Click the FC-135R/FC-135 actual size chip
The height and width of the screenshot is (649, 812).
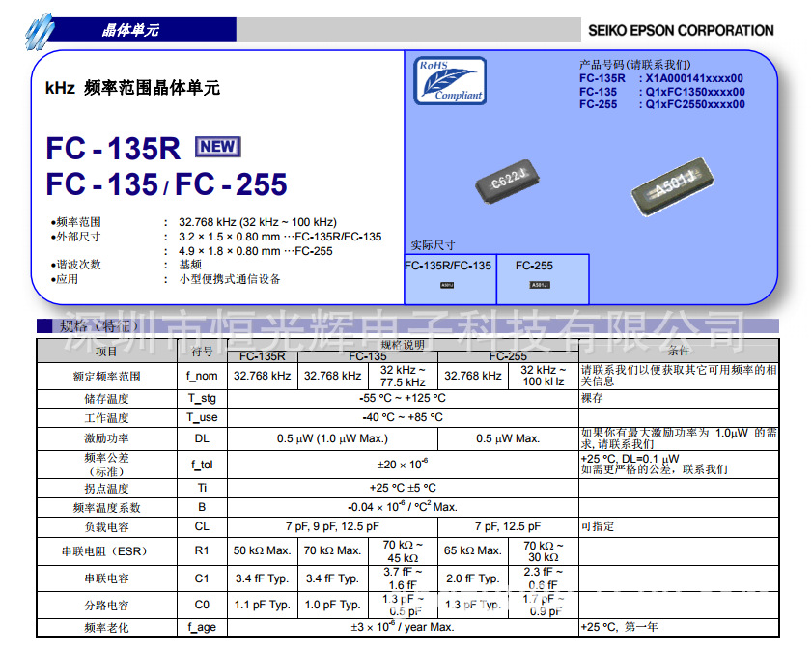click(x=447, y=285)
